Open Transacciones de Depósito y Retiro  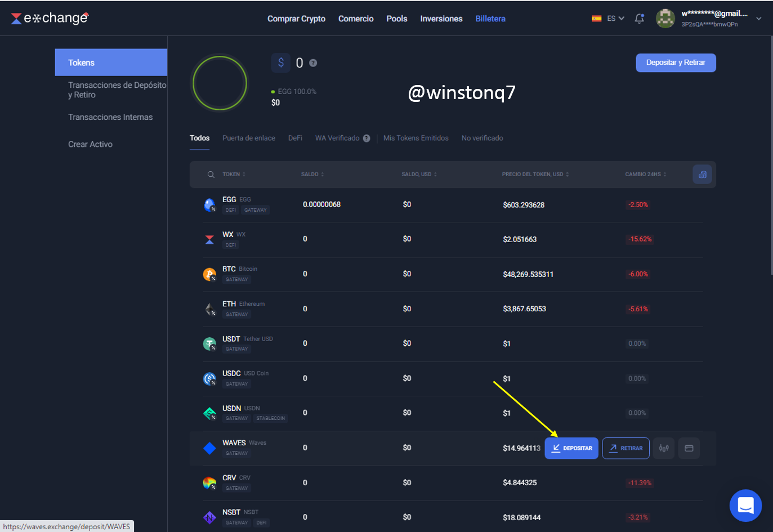[117, 90]
